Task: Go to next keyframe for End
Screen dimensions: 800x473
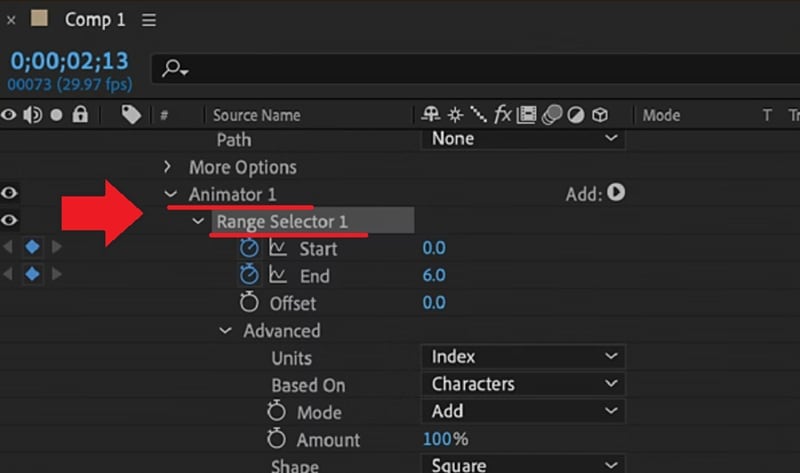Action: point(57,274)
